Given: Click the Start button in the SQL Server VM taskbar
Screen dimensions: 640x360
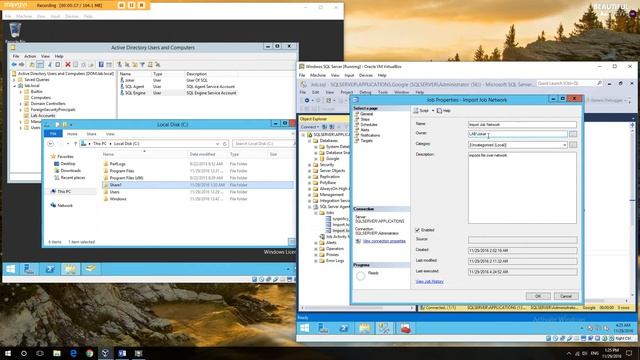Looking at the screenshot, I should pos(304,328).
